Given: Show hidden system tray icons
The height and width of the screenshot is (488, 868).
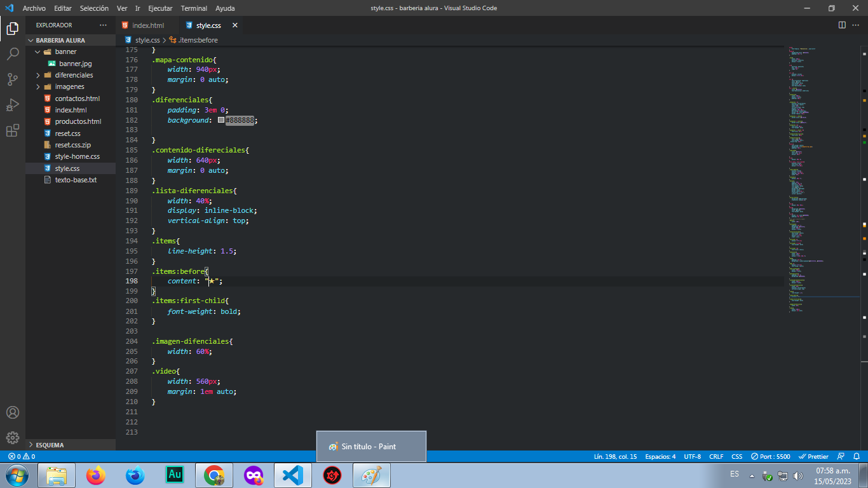Looking at the screenshot, I should click(752, 475).
